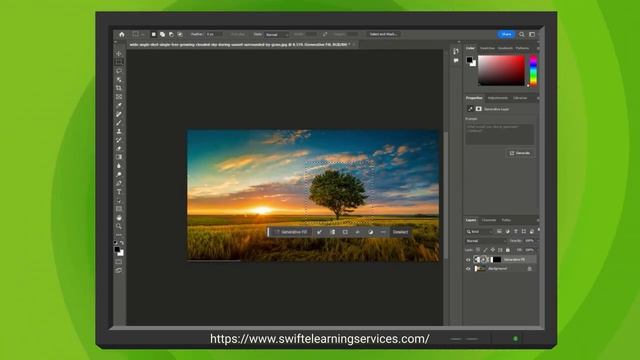Image resolution: width=640 pixels, height=360 pixels.
Task: Open the Color panel flyout menu
Action: tap(538, 48)
